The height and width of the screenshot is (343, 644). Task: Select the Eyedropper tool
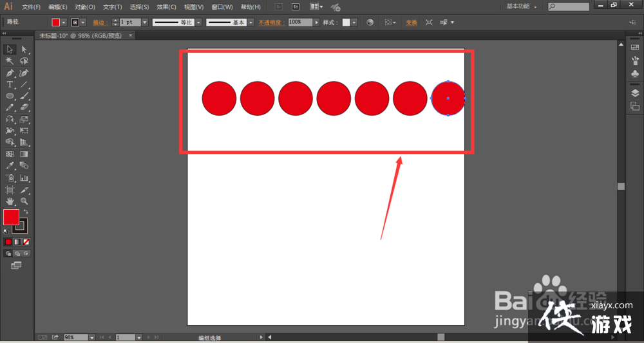coord(10,165)
